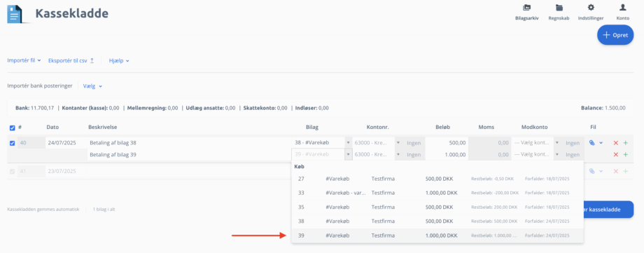
Task: Click '1 bilag i alt' status text
Action: pos(104,209)
